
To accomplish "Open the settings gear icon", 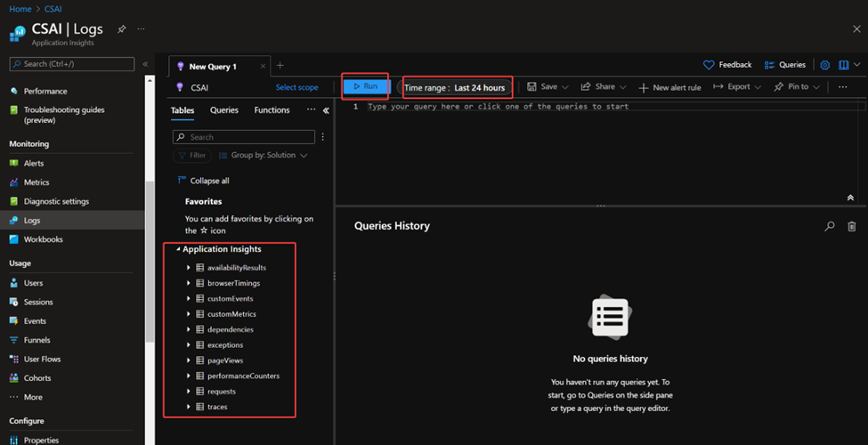I will (824, 65).
